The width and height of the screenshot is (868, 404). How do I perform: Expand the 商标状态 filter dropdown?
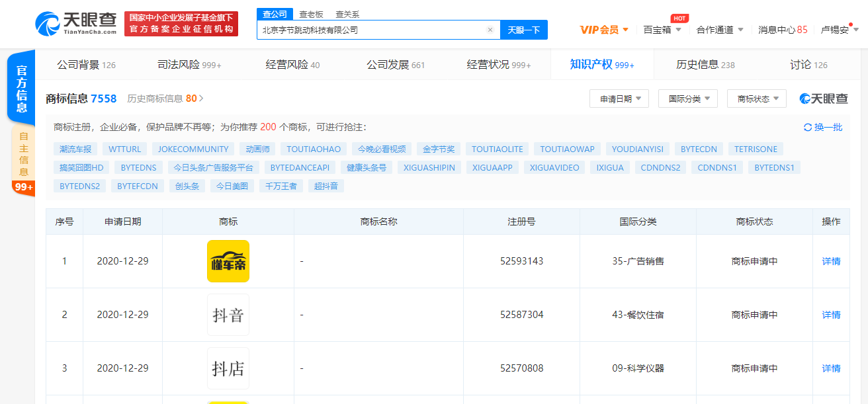(x=757, y=99)
